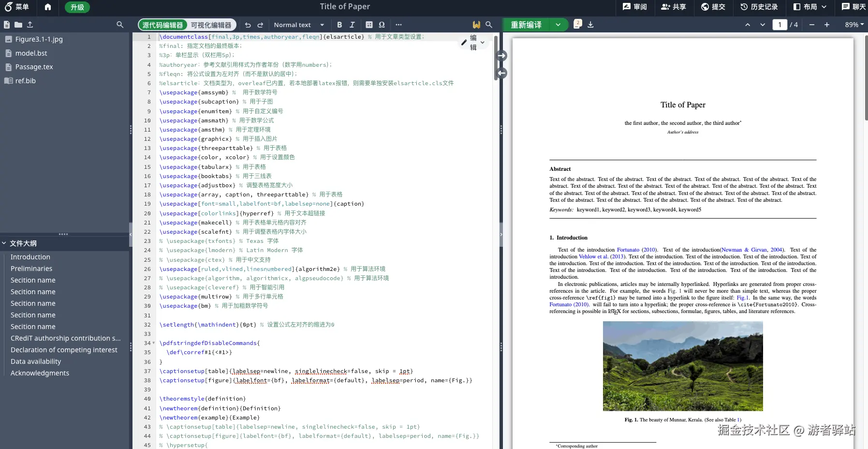Fold the code block at line 34
The width and height of the screenshot is (868, 449).
point(154,343)
